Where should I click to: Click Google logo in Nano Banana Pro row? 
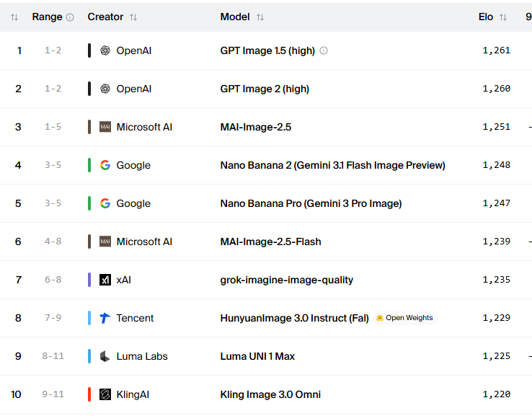coord(105,203)
